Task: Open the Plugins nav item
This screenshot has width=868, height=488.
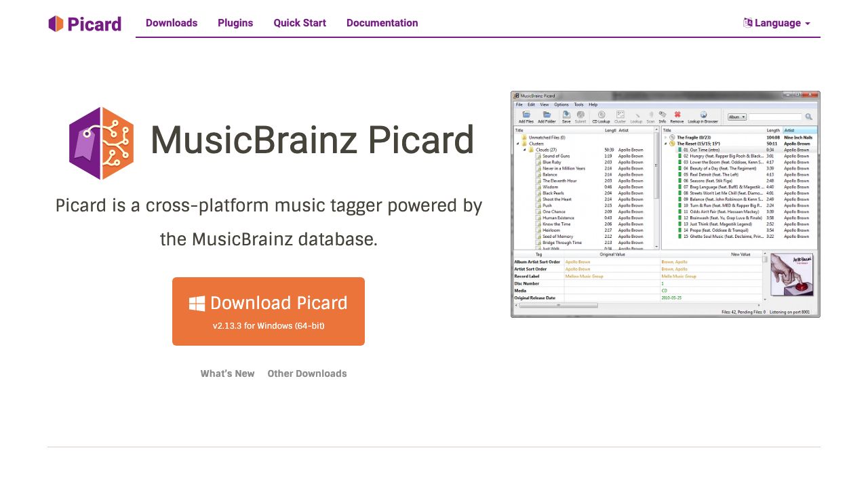Action: point(235,23)
